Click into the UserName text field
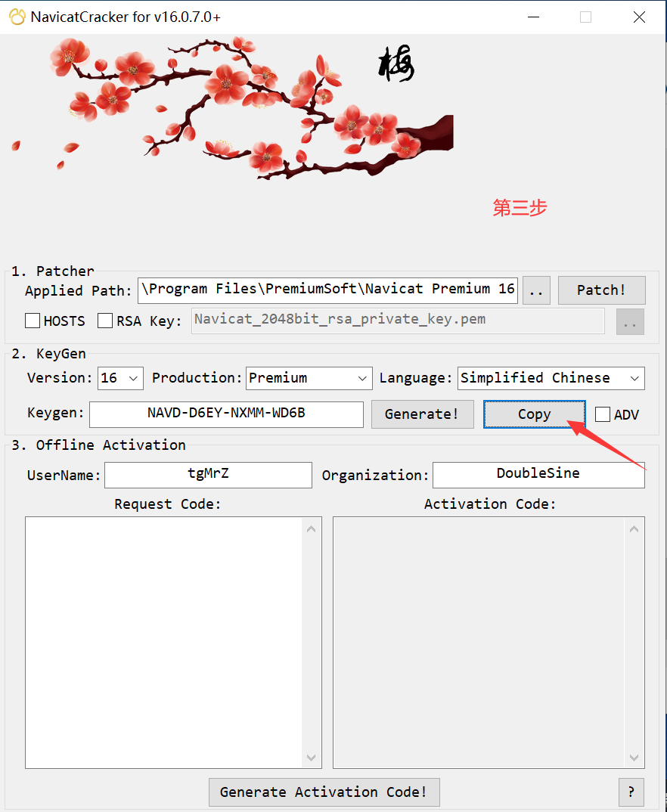Viewport: 667px width, 812px height. pyautogui.click(x=208, y=475)
